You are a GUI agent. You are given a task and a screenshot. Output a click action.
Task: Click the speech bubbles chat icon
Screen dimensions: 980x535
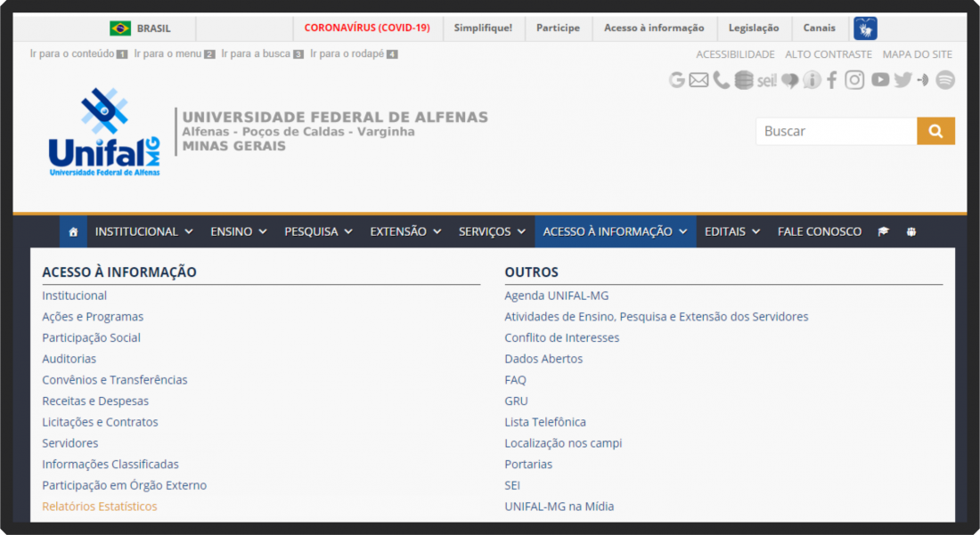[x=789, y=80]
